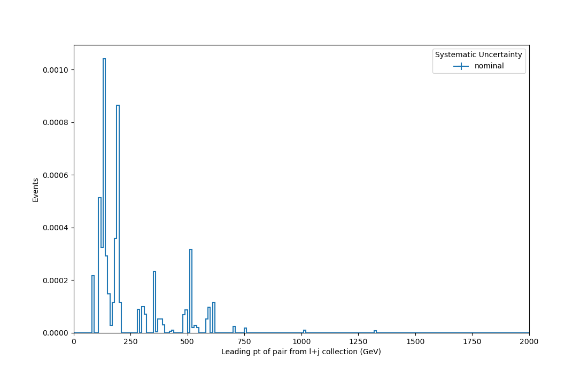Click x-axis tick label 750
Screen dimensions: 588x374
coord(244,341)
